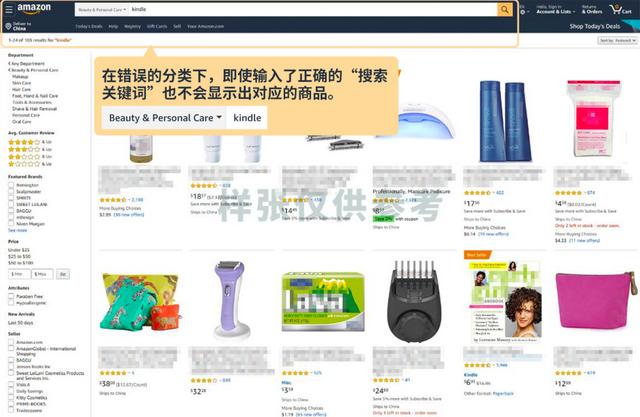Enable the Amazon.com seller checkbox

coord(11,342)
